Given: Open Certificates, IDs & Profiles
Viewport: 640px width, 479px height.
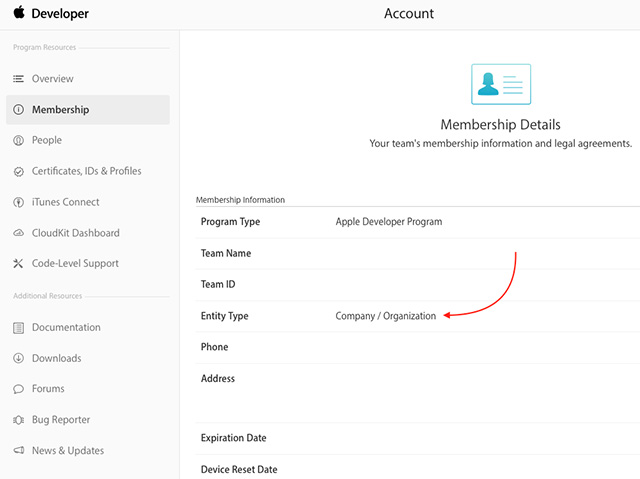Looking at the screenshot, I should 87,171.
